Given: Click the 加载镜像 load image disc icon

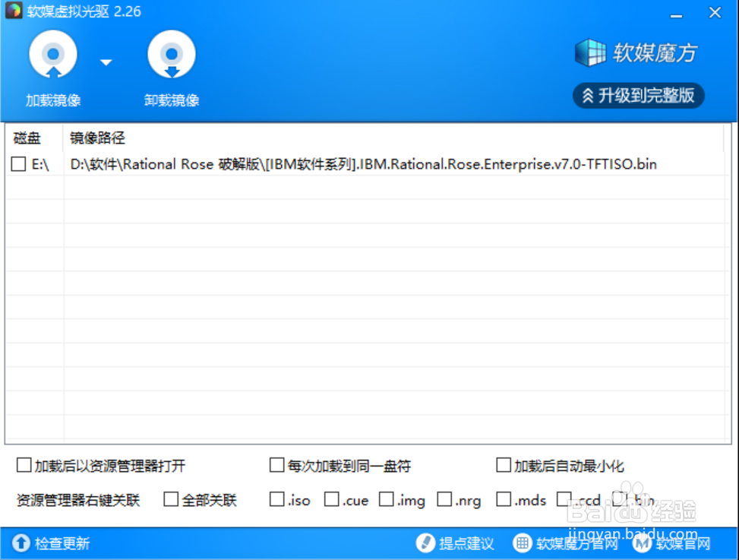Looking at the screenshot, I should [x=52, y=55].
